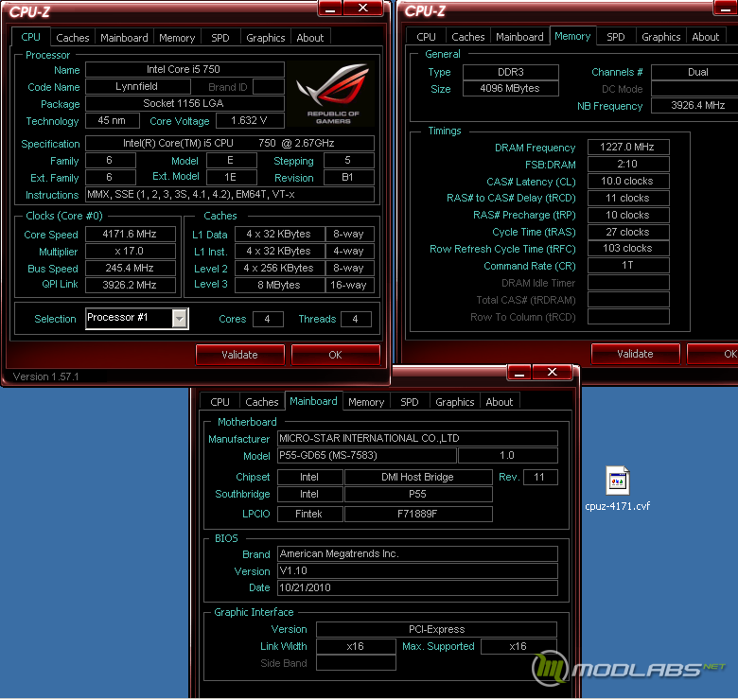Click OK in the Memory window

[x=713, y=354]
